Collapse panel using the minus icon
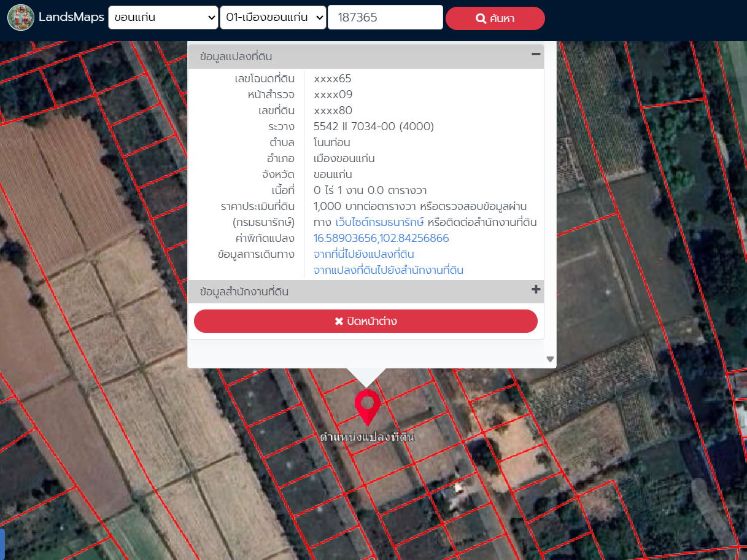The image size is (747, 560). [535, 55]
